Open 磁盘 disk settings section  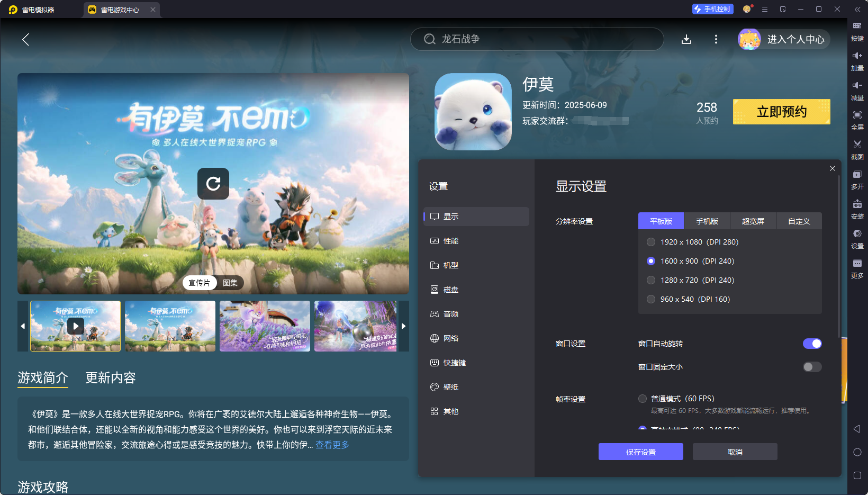476,290
